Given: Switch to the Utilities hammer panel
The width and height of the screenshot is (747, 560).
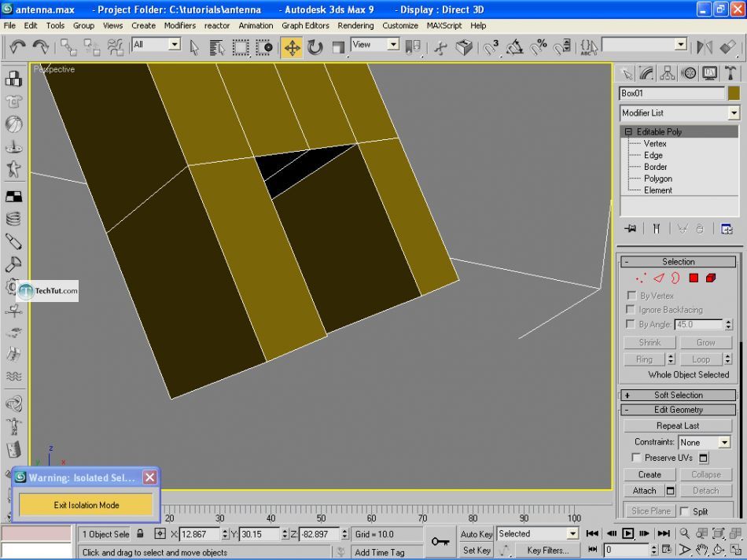Looking at the screenshot, I should (730, 73).
